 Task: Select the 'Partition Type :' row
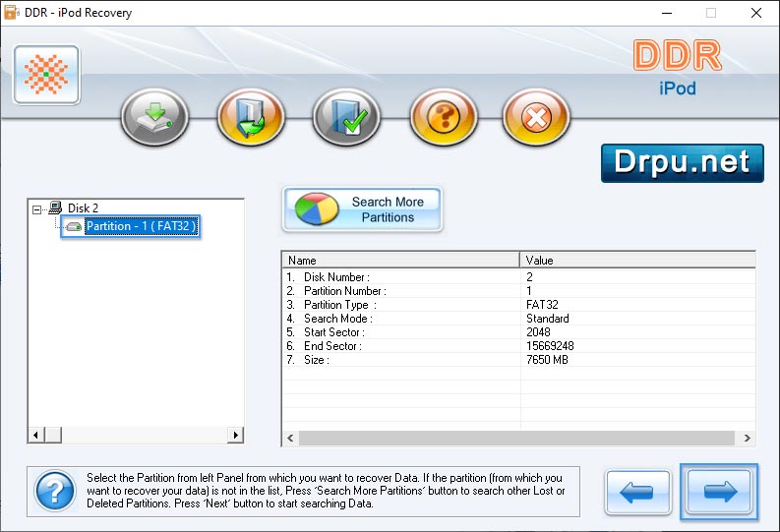pos(518,305)
